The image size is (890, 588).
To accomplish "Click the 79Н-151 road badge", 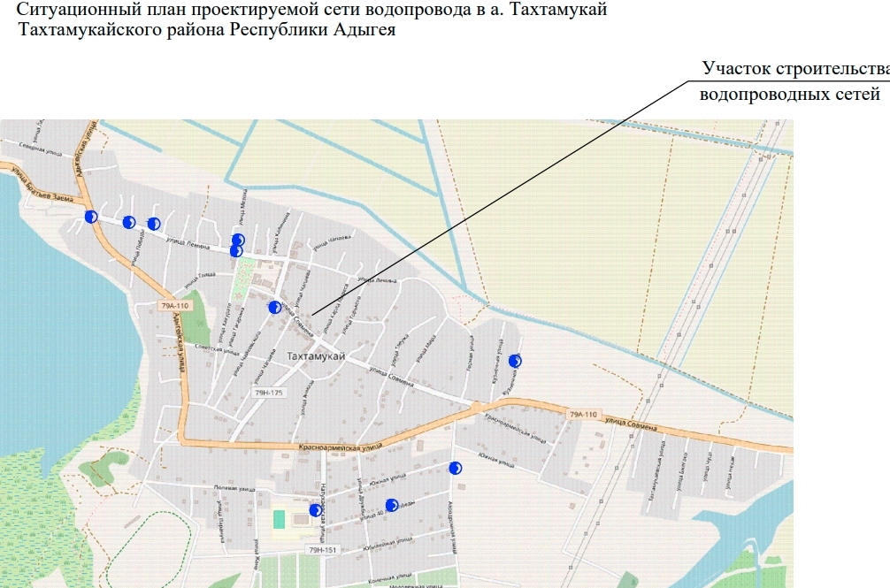I will [x=321, y=550].
